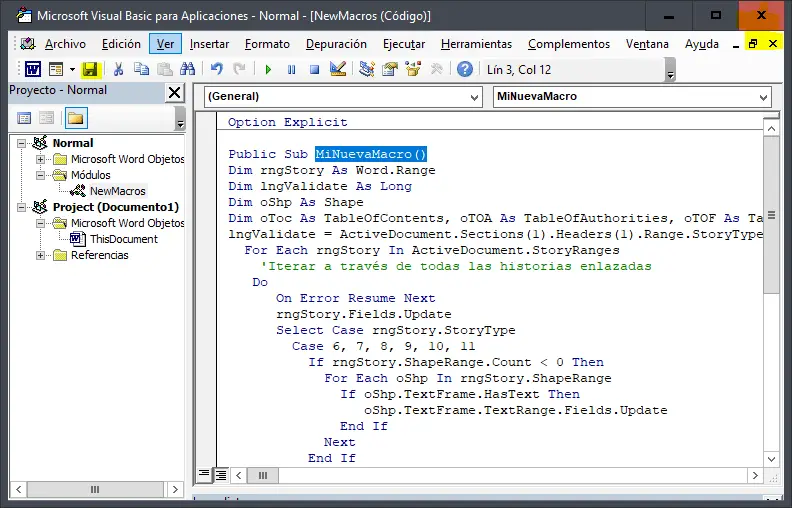Click the 'Case 6, 7, 8, 9, 10, 11' line
Screen dimensions: 792x508
384,346
